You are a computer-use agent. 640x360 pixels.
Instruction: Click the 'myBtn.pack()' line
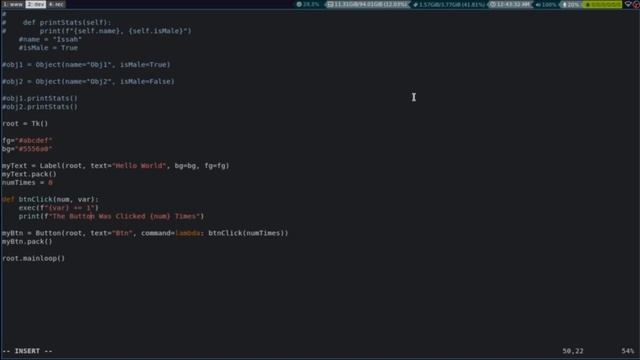[27, 242]
